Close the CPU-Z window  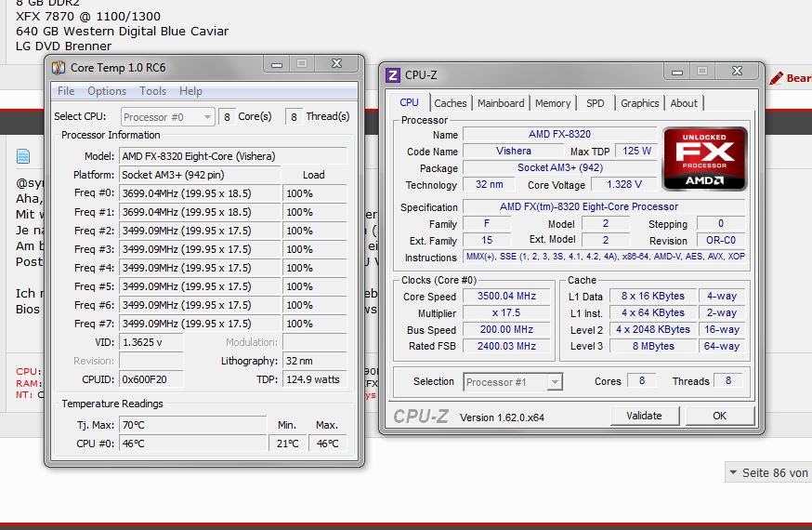tap(737, 71)
